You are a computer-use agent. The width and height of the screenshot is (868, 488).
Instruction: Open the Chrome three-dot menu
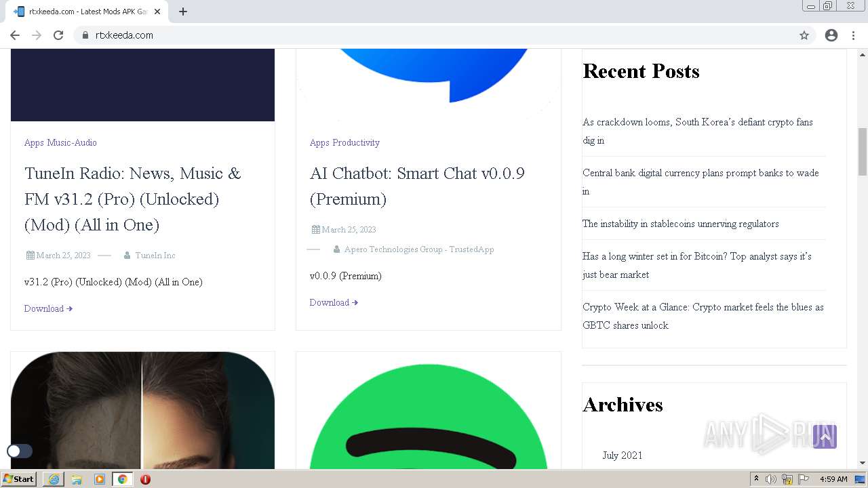coord(853,35)
